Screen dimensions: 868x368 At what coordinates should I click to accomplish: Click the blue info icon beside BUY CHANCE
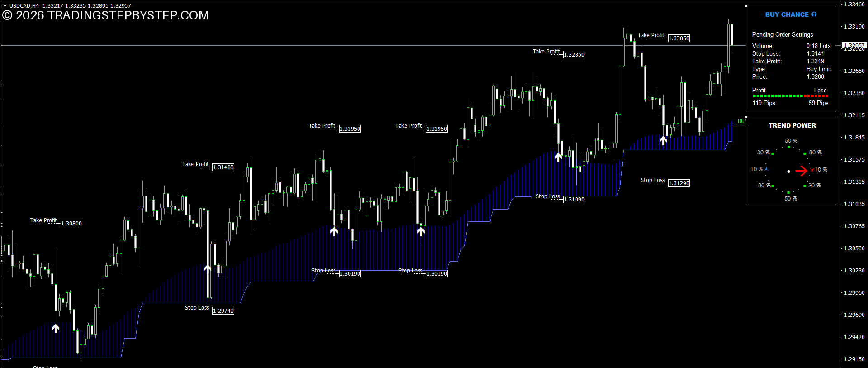point(814,14)
